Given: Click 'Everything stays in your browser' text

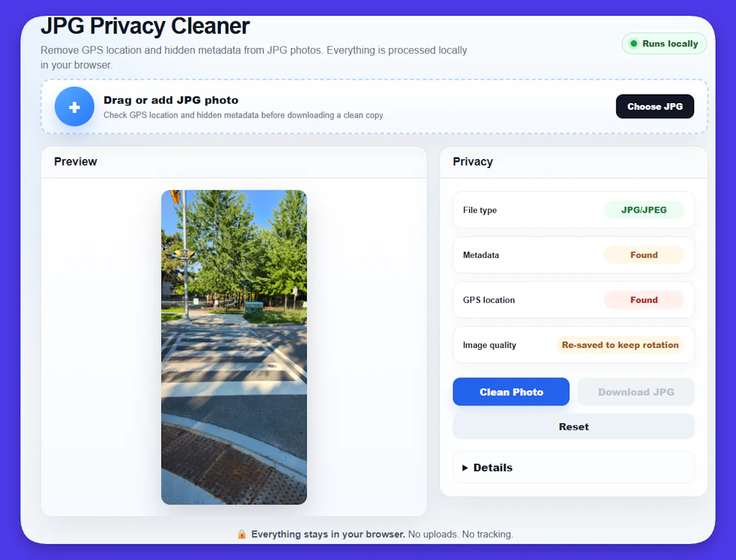Looking at the screenshot, I should click(x=328, y=534).
